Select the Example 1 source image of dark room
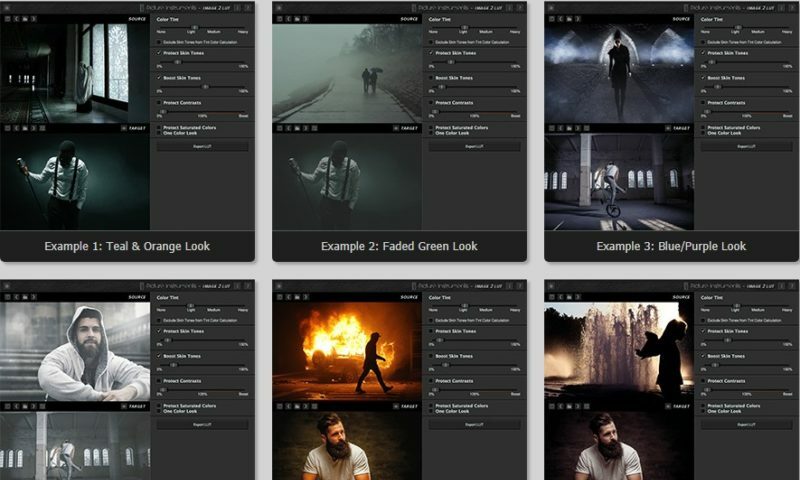Image resolution: width=800 pixels, height=480 pixels. coord(74,73)
